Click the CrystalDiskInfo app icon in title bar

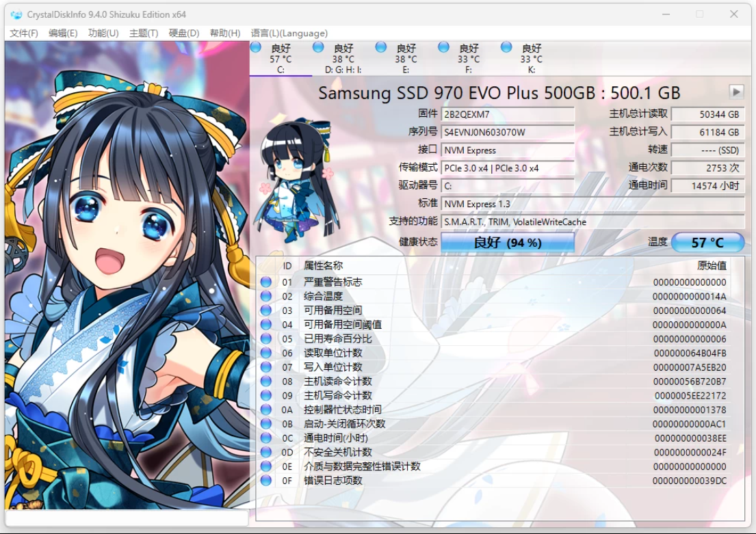16,14
